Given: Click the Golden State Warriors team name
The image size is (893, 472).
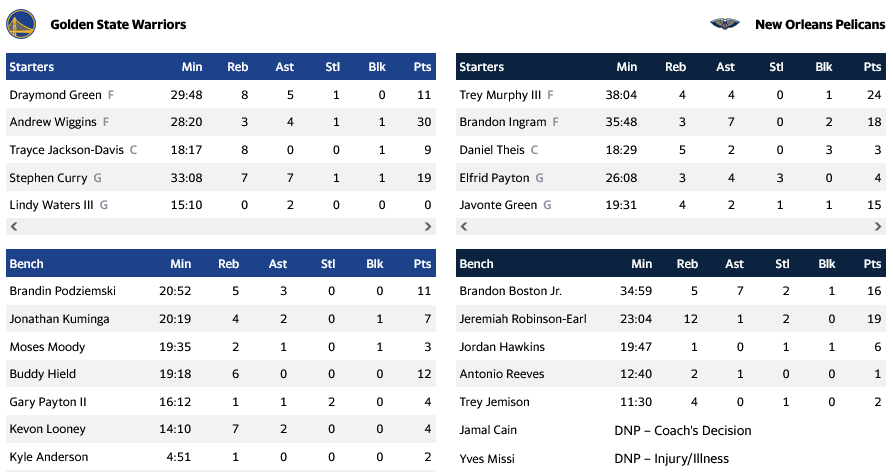Looking at the screenshot, I should [118, 24].
